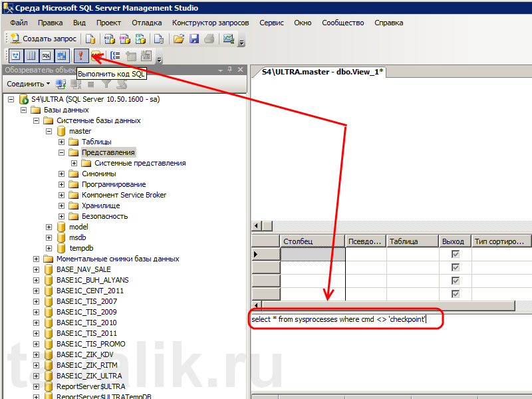Open the Activity Monitor icon

229,39
